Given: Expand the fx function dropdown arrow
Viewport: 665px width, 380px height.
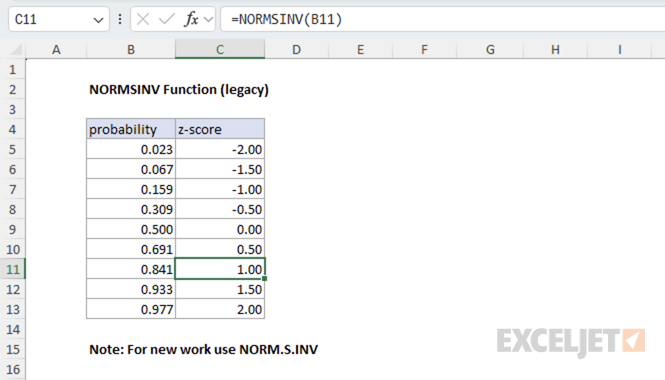Looking at the screenshot, I should pos(208,20).
